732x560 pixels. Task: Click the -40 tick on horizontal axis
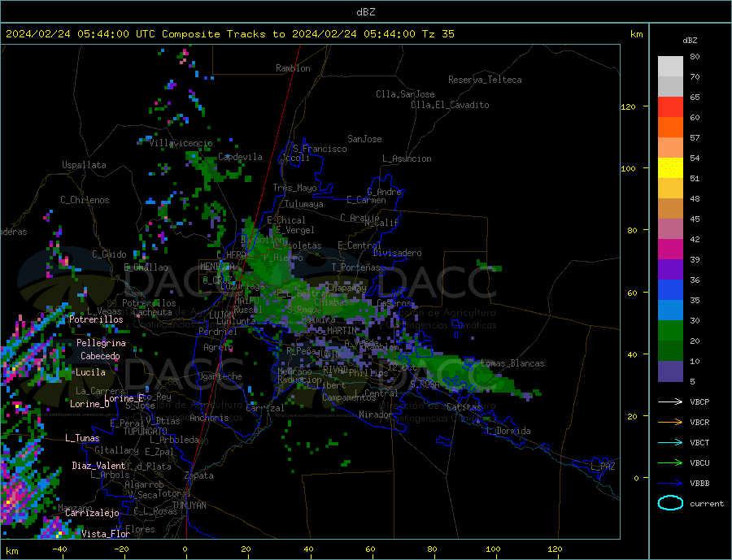click(x=59, y=549)
